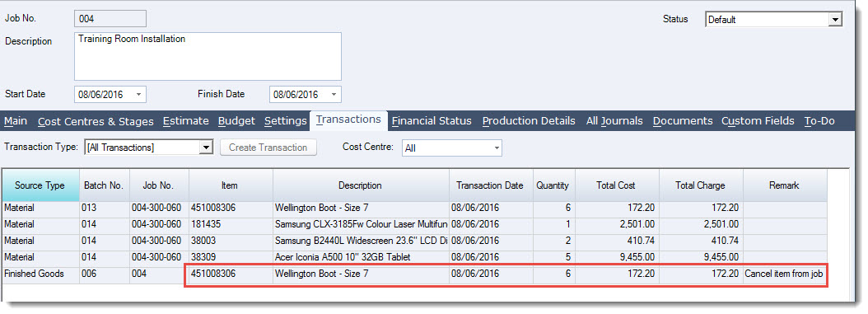Click the 'Cancel item from job' remark
The width and height of the screenshot is (868, 314).
pyautogui.click(x=784, y=274)
